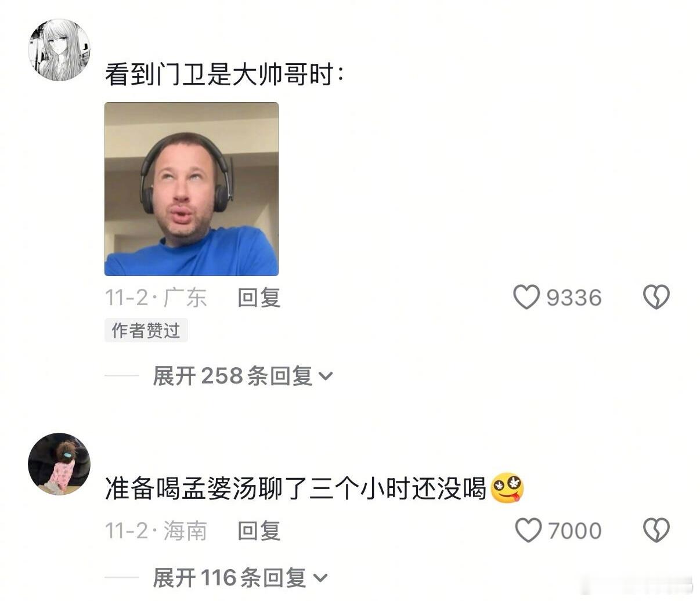Reply to the Guangdong comment
700x601 pixels.
click(x=259, y=298)
